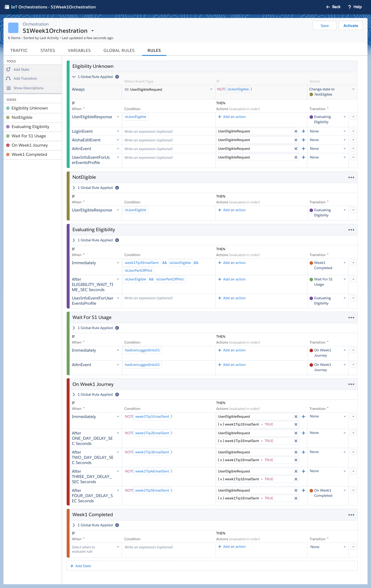Click the orchestration blue square icon
371x588 pixels.
click(x=13, y=28)
